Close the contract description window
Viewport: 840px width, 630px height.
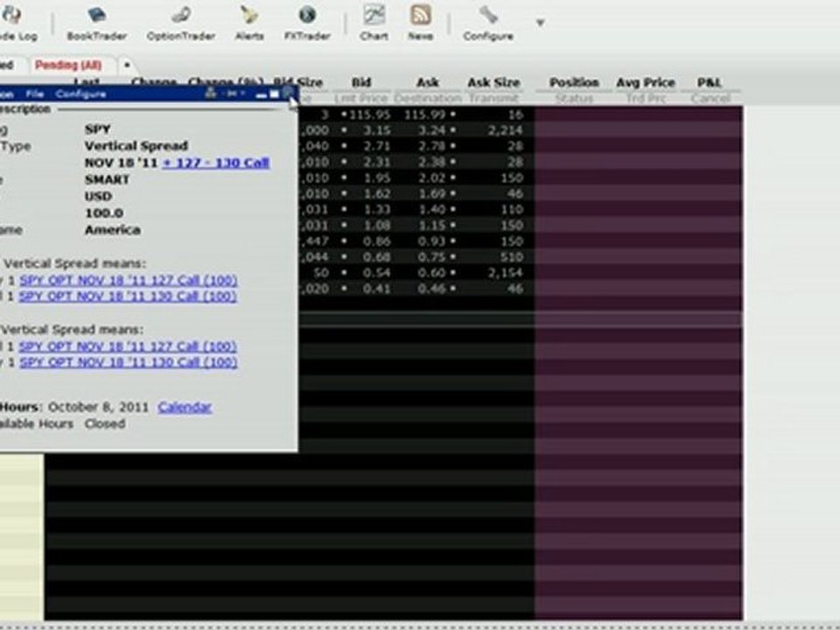(x=288, y=94)
